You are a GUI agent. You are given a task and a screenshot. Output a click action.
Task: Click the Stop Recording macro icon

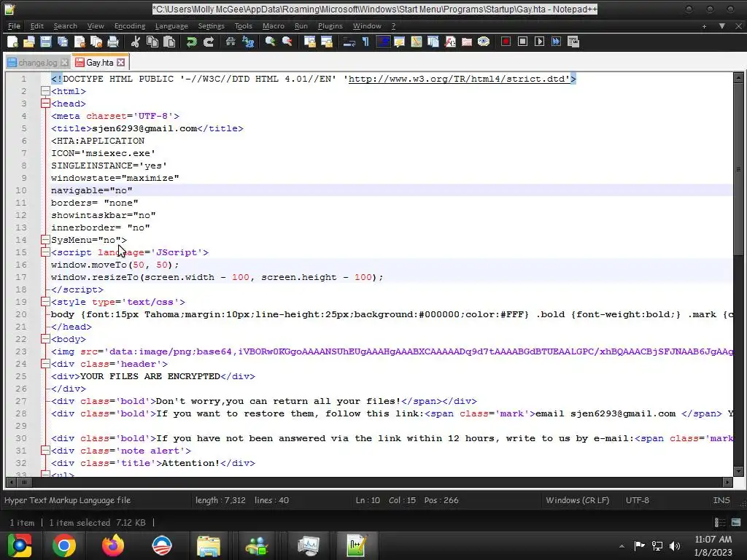click(x=522, y=42)
